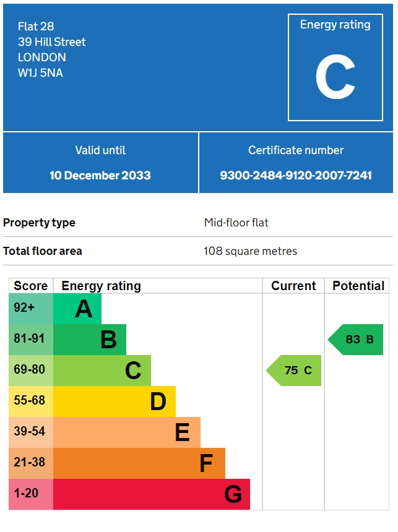Click the Score column header
The image size is (398, 532).
pyautogui.click(x=31, y=286)
